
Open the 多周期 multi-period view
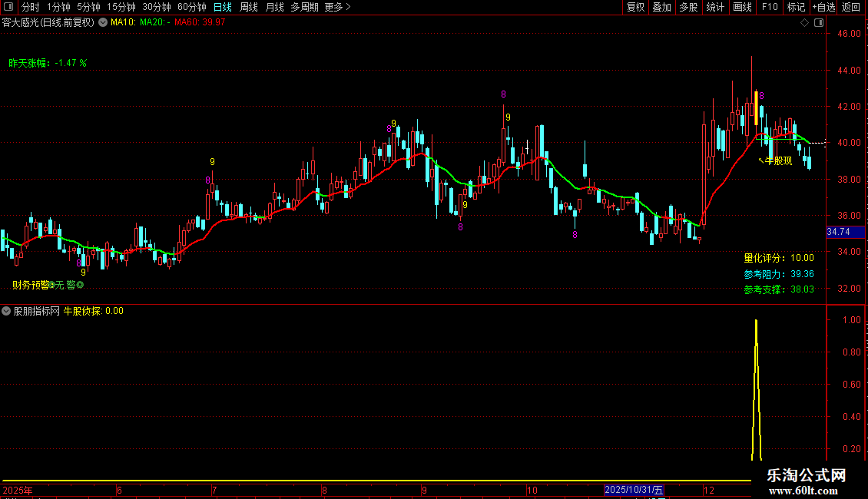(x=304, y=7)
